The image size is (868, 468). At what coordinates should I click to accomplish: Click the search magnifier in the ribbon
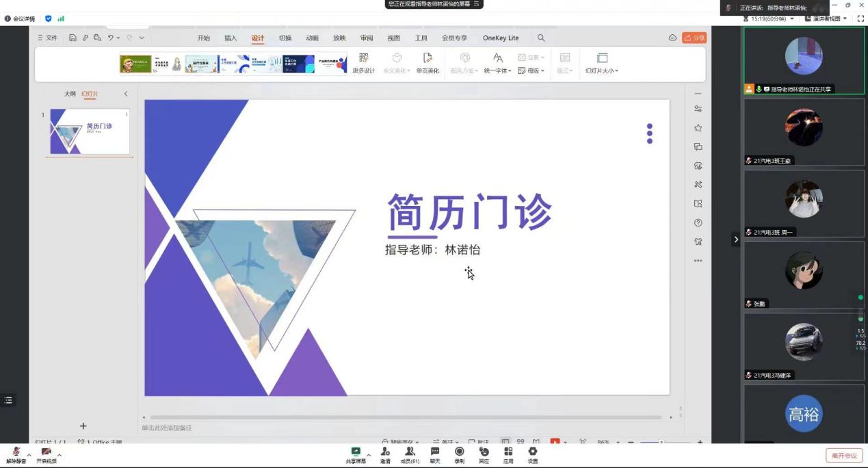pyautogui.click(x=541, y=38)
